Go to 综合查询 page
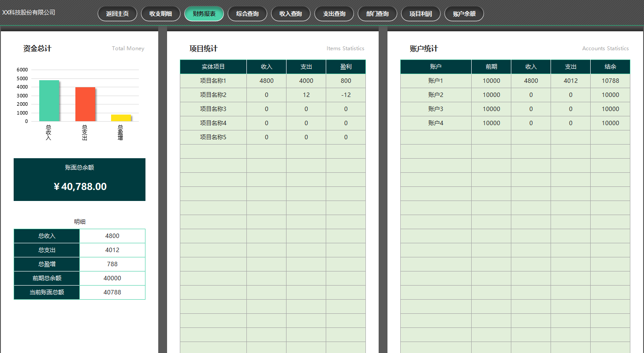The width and height of the screenshot is (644, 353). click(x=247, y=14)
